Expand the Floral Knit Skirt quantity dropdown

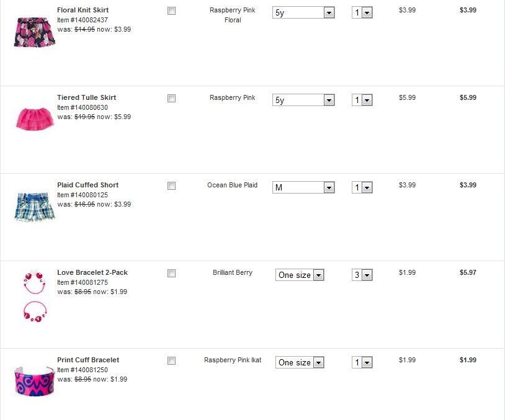point(362,12)
